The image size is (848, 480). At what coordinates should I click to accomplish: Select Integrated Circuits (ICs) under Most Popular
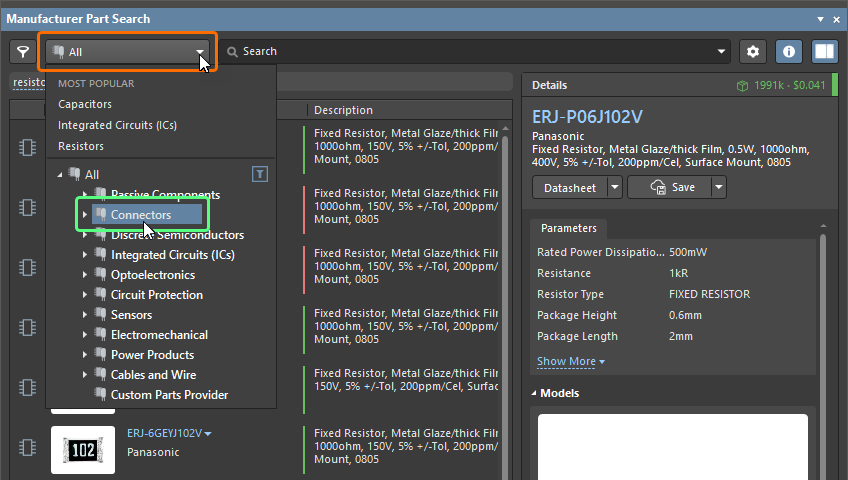tap(117, 125)
